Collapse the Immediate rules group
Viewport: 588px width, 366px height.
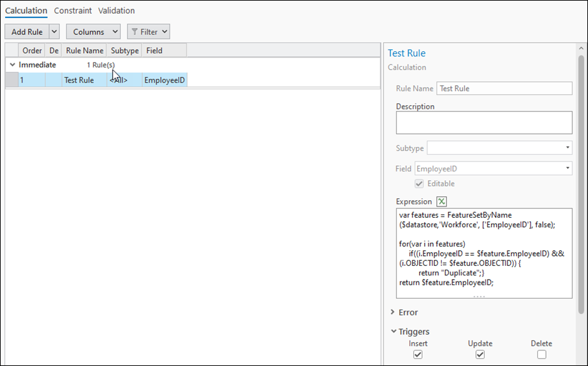click(12, 65)
